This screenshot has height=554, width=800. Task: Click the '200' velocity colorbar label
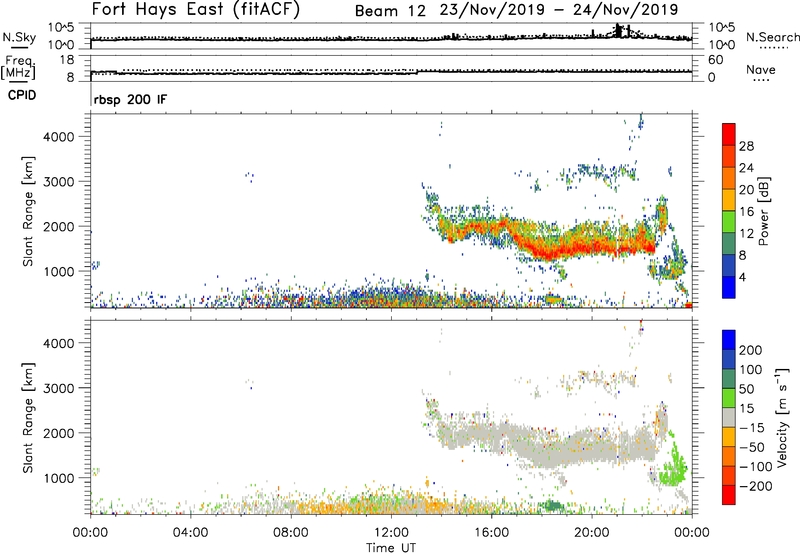pyautogui.click(x=751, y=350)
